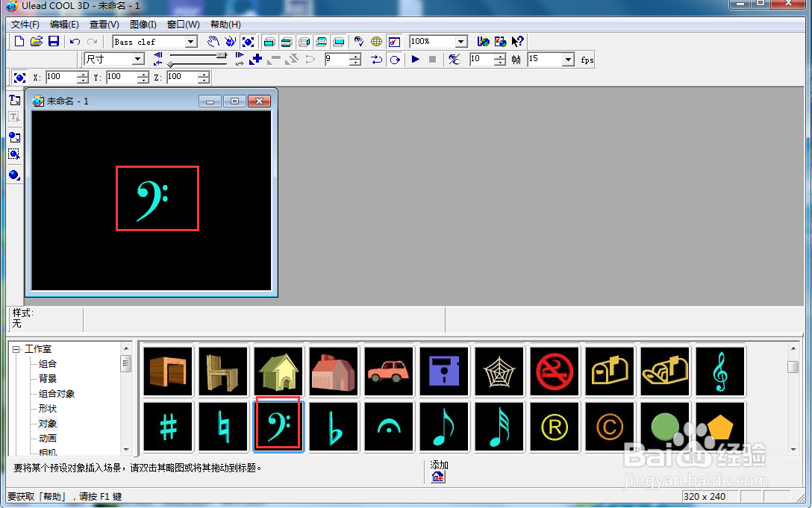Click the total frames field showing 10
The image size is (812, 508).
(481, 60)
